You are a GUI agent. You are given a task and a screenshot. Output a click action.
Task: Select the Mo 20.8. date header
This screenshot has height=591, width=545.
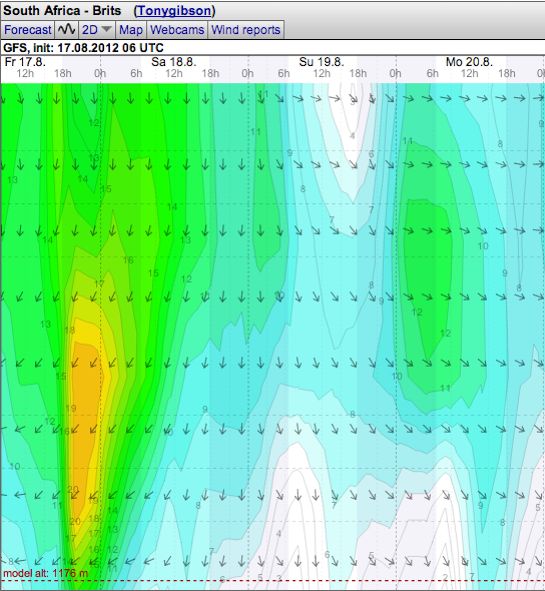click(x=469, y=61)
